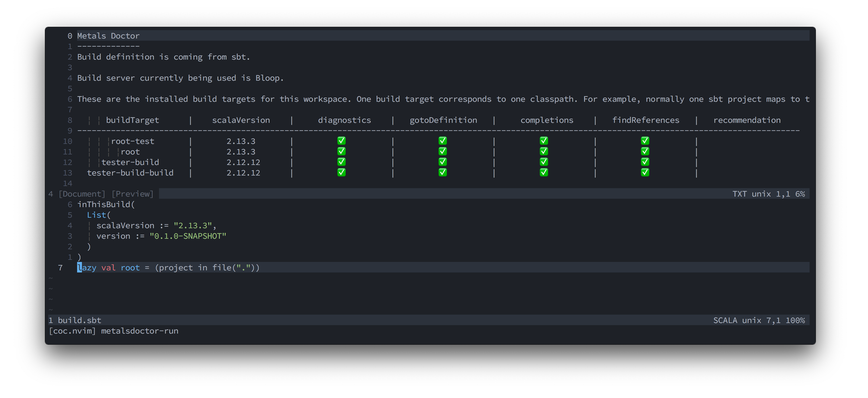Viewport: 868px width, 398px height.
Task: Click 'TXT unix 1,1 6%' status text
Action: tap(768, 194)
